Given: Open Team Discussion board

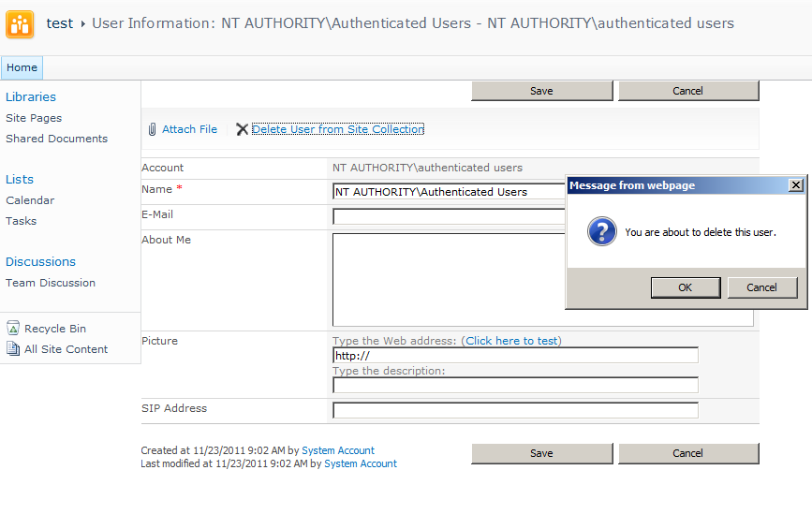Looking at the screenshot, I should [x=51, y=283].
